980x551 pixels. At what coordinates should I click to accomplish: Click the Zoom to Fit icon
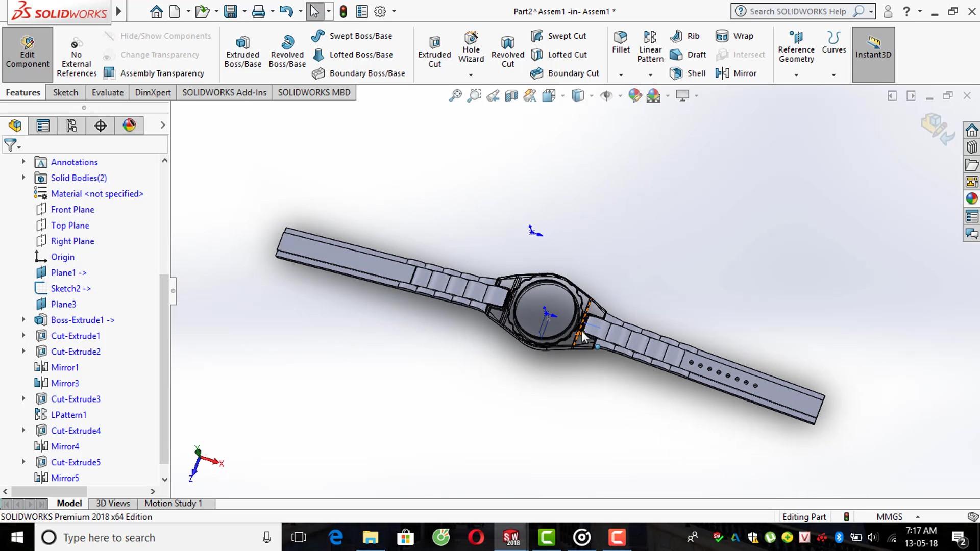tap(455, 96)
